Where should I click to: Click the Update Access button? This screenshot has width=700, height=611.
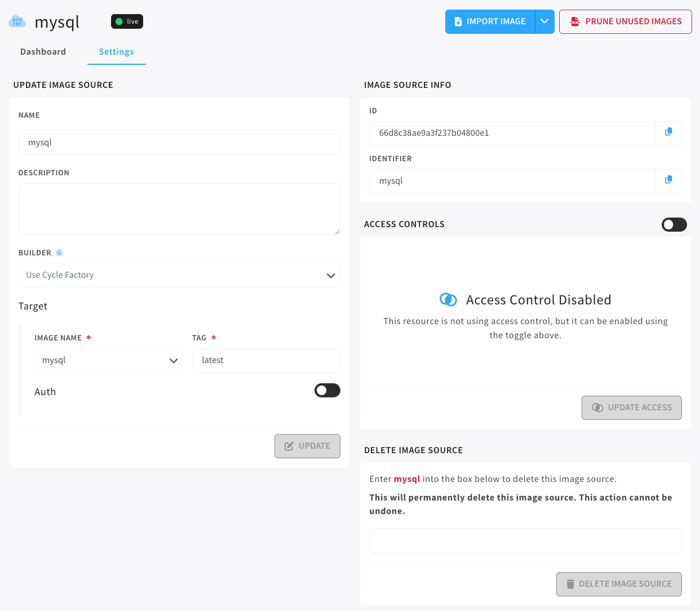coord(632,408)
